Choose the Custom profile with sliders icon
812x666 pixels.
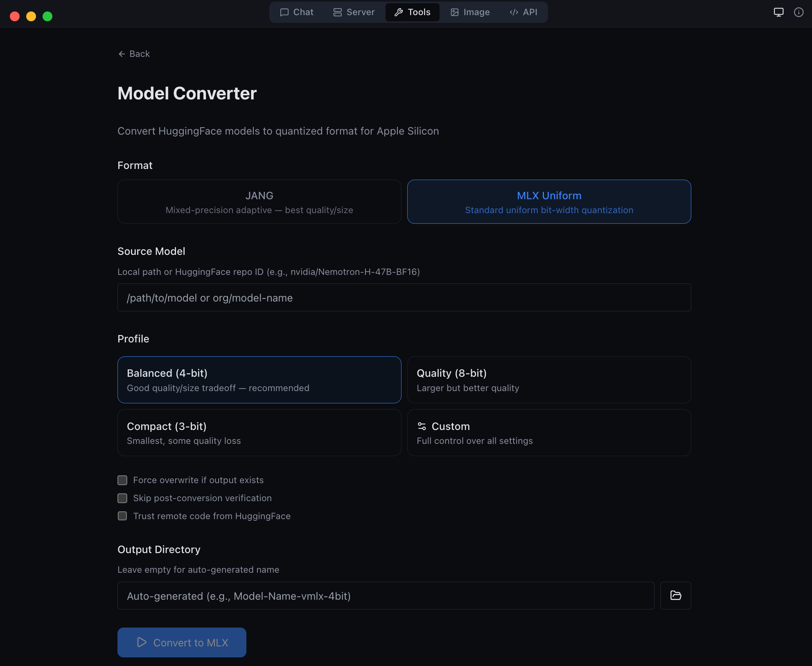549,433
